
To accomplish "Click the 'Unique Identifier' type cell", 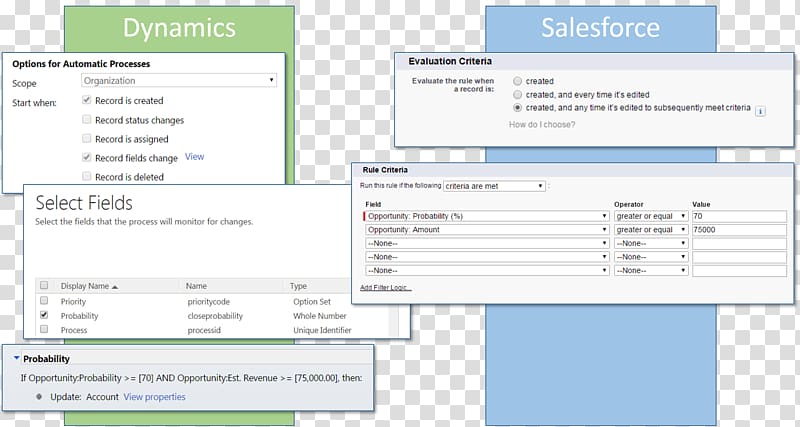I will (322, 330).
